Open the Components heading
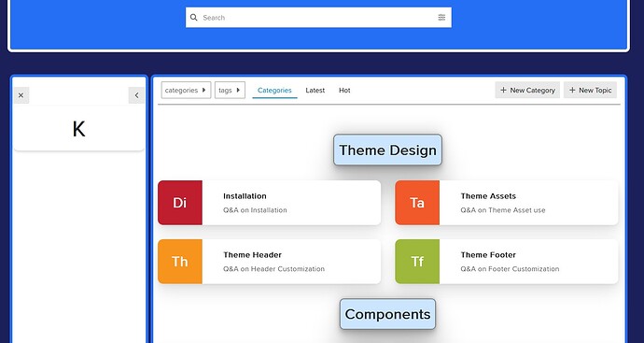This screenshot has width=644, height=343. [387, 314]
